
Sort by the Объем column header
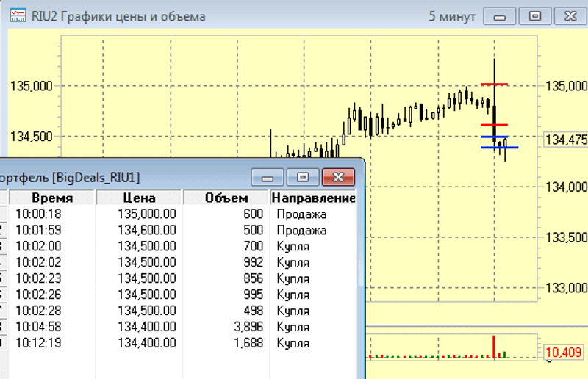pos(226,198)
